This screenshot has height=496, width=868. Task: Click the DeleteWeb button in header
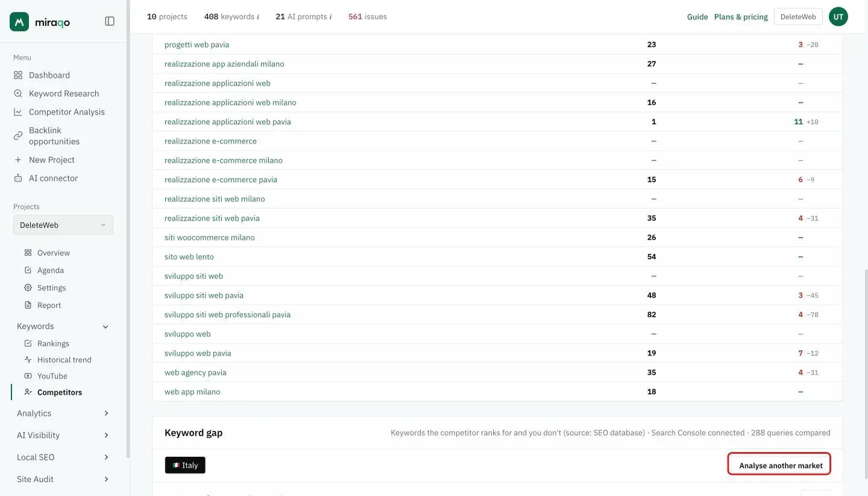tap(798, 17)
